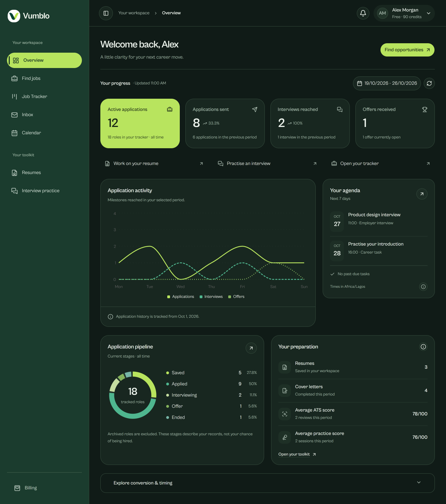The image size is (446, 504).
Task: Click the Your preparation info icon
Action: (x=423, y=347)
